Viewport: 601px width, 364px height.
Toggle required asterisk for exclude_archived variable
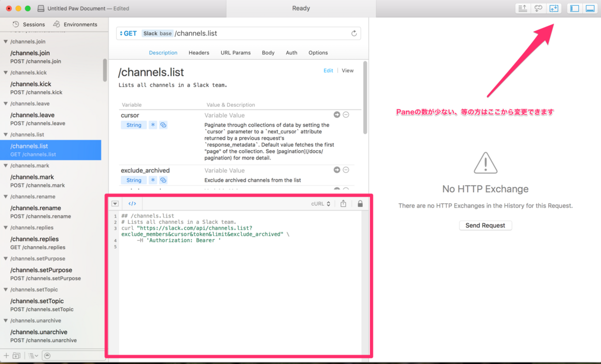tap(153, 180)
